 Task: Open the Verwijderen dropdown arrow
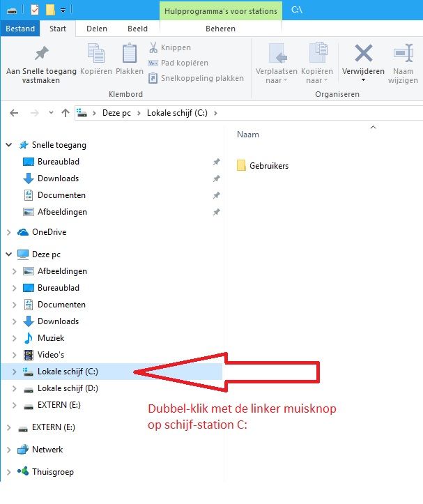coord(363,80)
